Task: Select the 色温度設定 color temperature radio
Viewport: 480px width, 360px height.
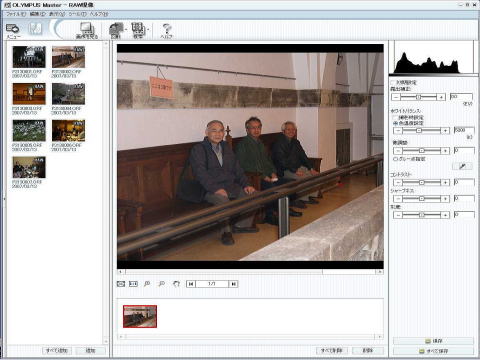Action: (x=395, y=123)
